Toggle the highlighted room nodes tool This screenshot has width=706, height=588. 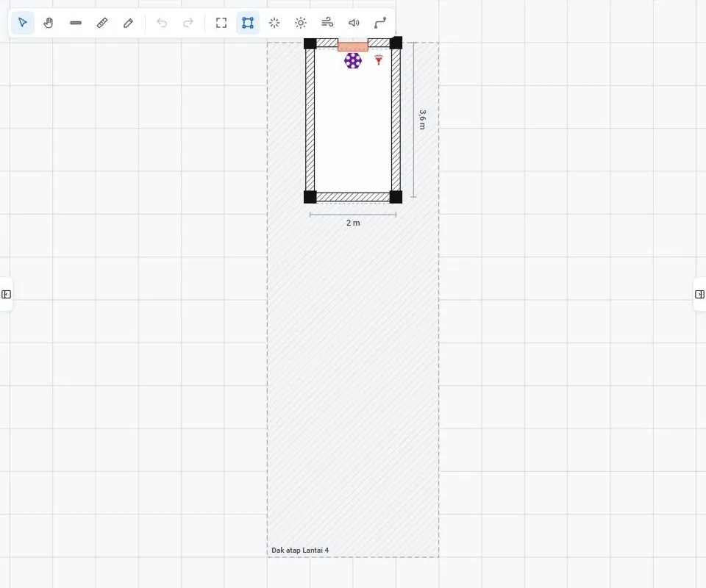click(248, 23)
